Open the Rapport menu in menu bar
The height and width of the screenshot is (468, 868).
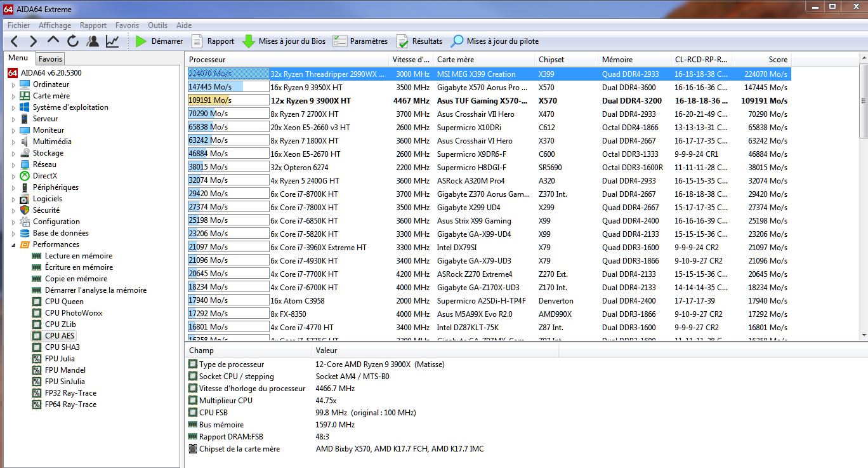click(93, 25)
